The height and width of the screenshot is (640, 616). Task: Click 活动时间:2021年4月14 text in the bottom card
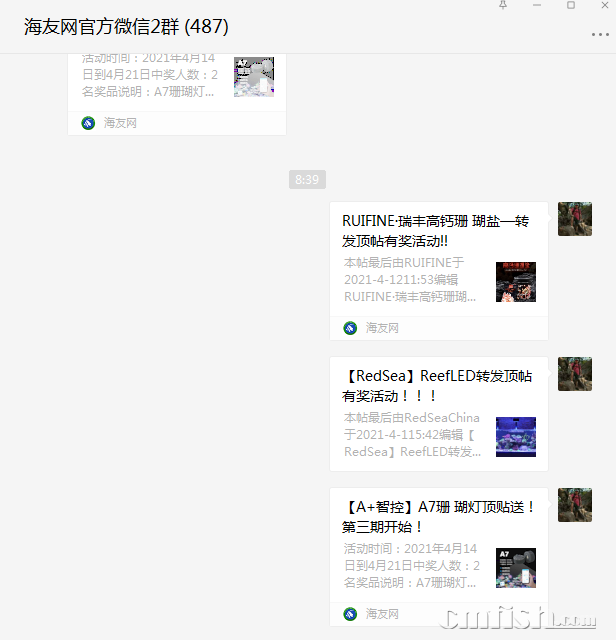point(410,549)
